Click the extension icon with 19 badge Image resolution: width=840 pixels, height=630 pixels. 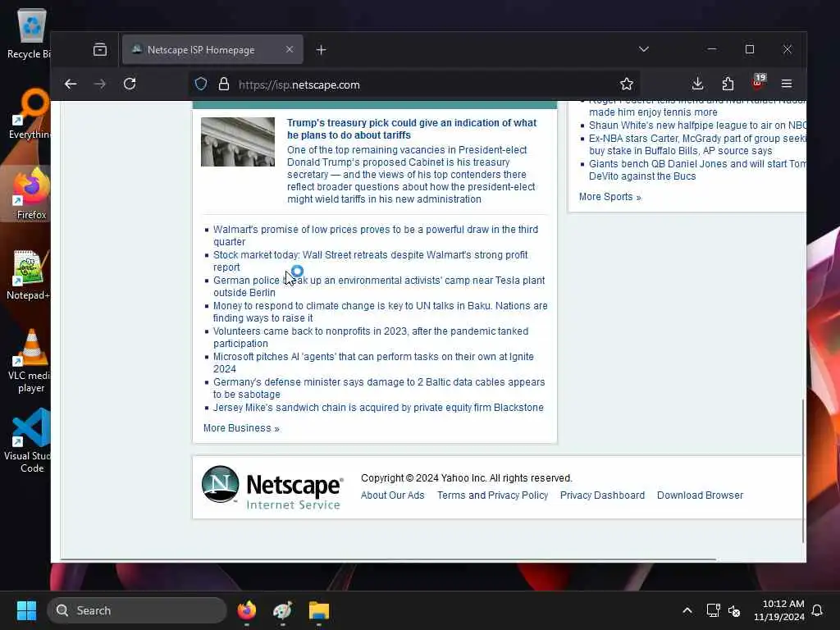pos(759,82)
